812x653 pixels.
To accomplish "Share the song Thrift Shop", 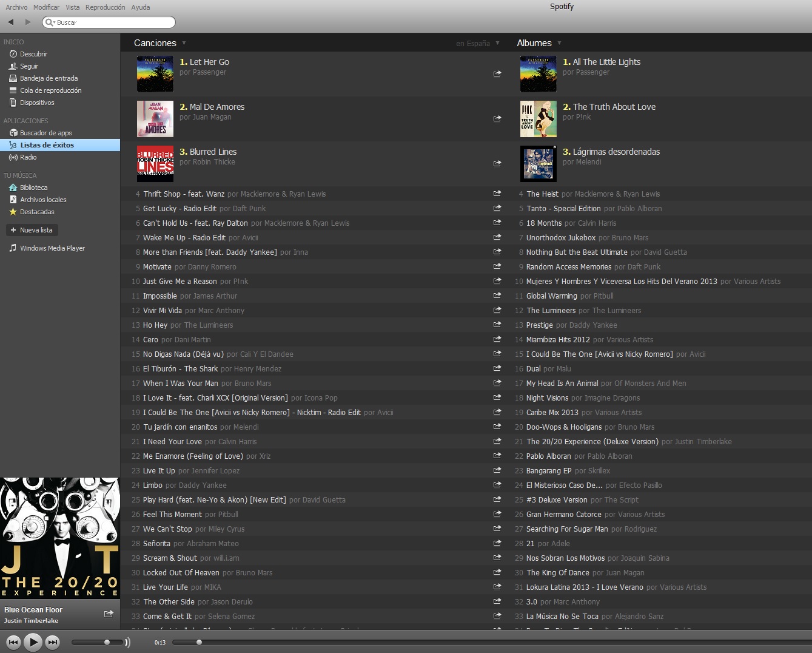I will [497, 194].
